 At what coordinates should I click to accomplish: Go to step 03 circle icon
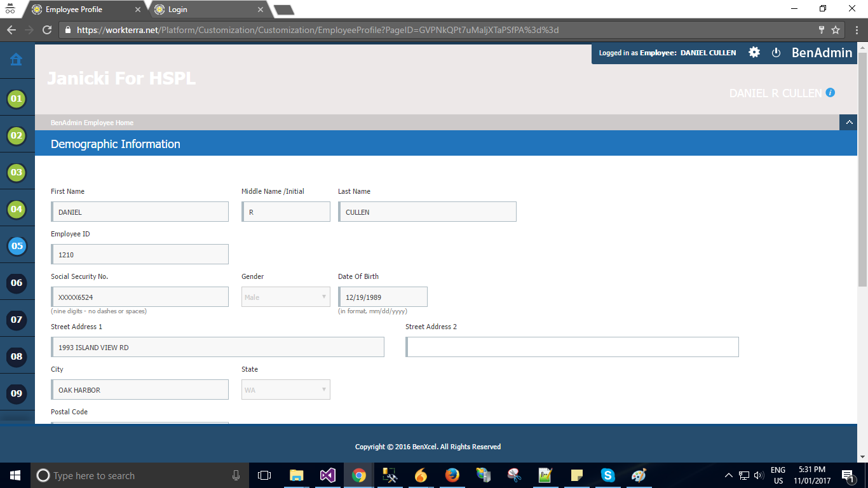(17, 172)
